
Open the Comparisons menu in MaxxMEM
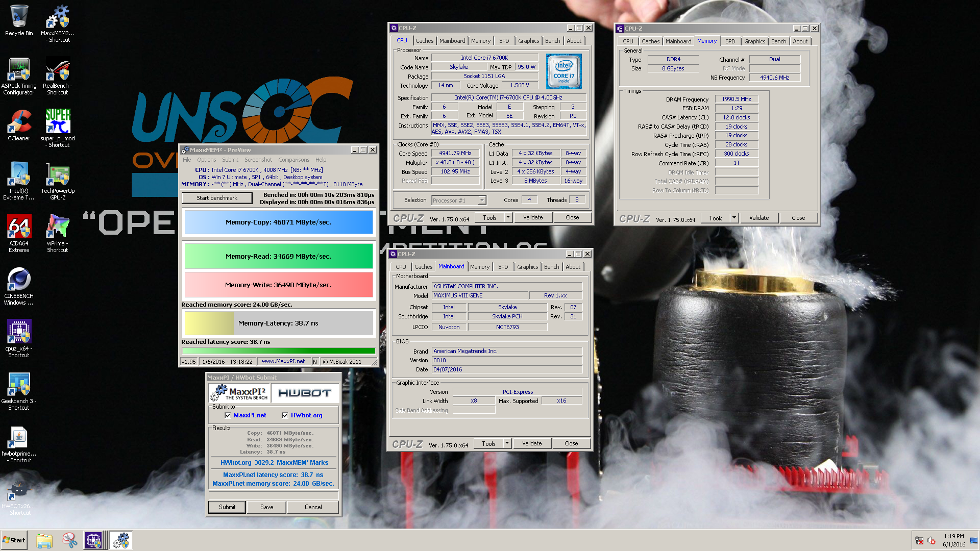coord(293,160)
